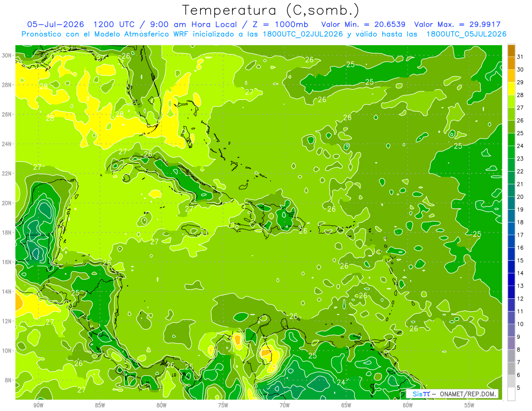This screenshot has height=411, width=532.
Task: Click color bar segment between 26 and 27
Action: click(x=511, y=114)
